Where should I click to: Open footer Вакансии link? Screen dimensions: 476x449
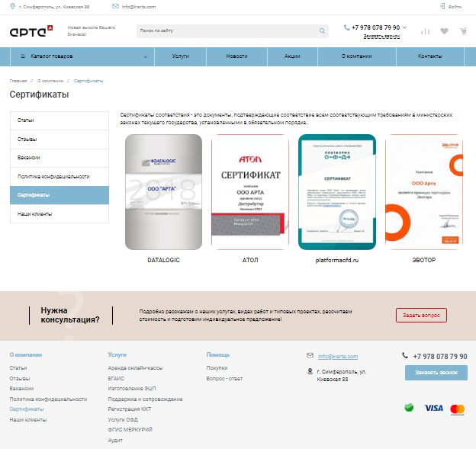tap(21, 389)
